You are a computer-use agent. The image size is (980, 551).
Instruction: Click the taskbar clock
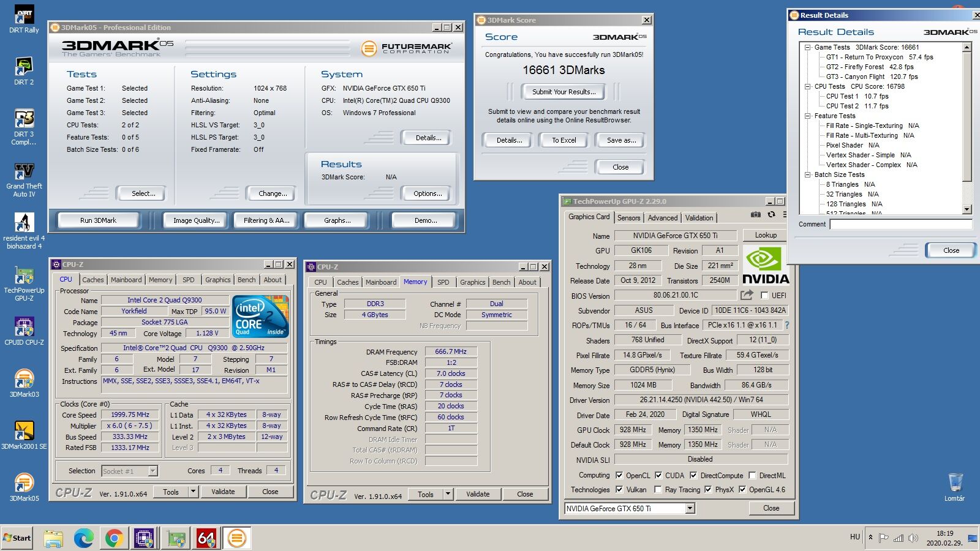[x=944, y=538]
